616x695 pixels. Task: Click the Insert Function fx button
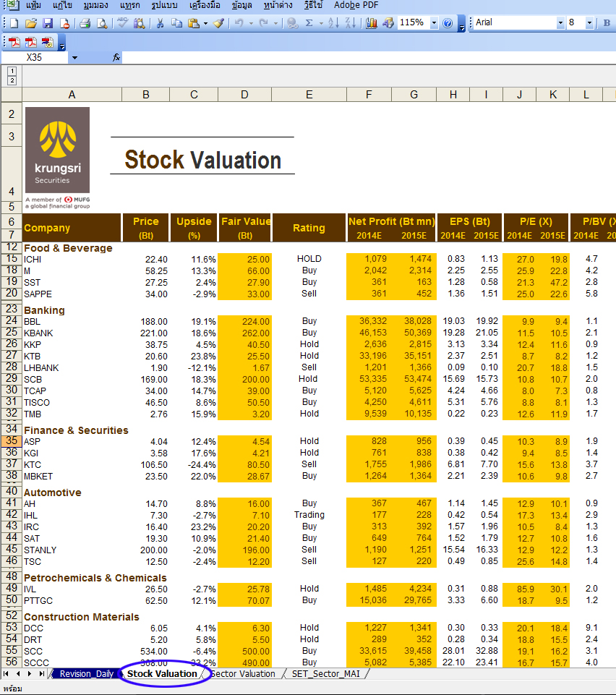pyautogui.click(x=116, y=57)
